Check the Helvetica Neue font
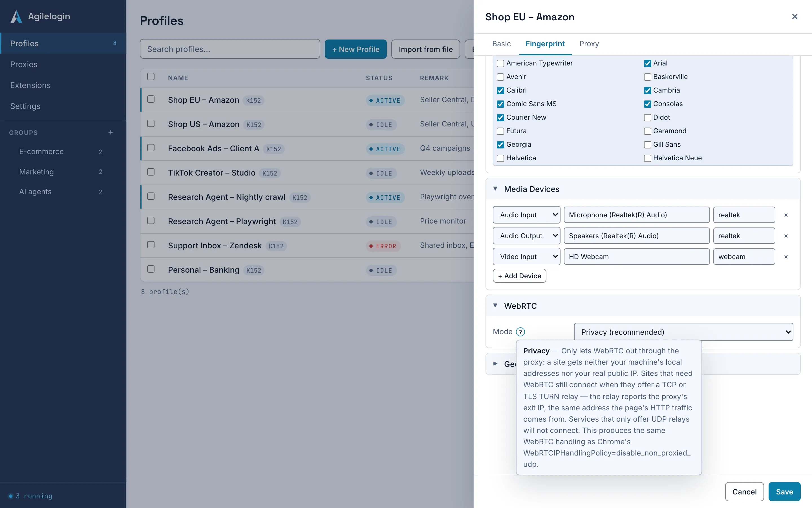Screen dimensions: 812x508 (x=647, y=158)
